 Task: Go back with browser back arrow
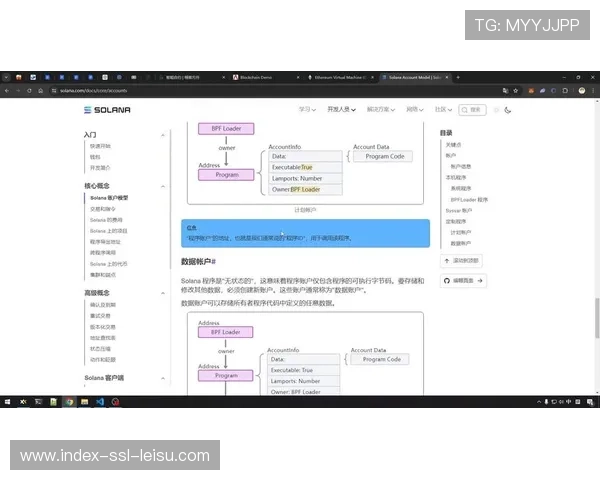point(7,91)
